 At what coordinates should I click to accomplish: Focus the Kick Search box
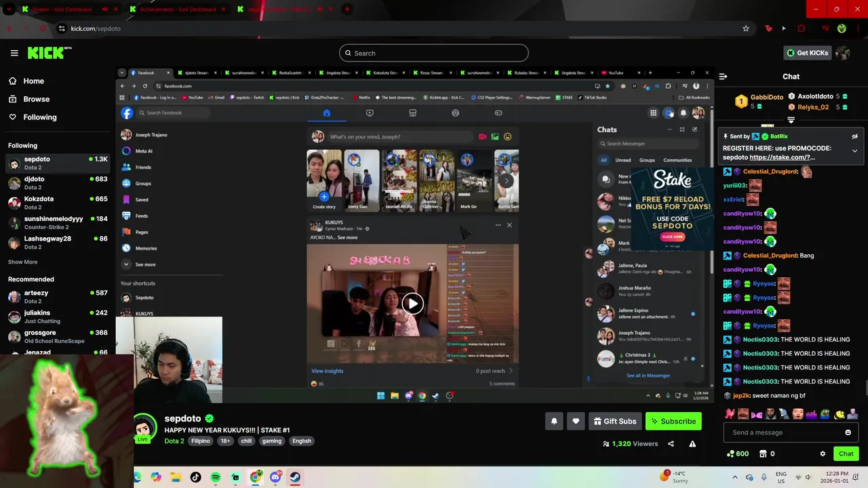pyautogui.click(x=434, y=53)
